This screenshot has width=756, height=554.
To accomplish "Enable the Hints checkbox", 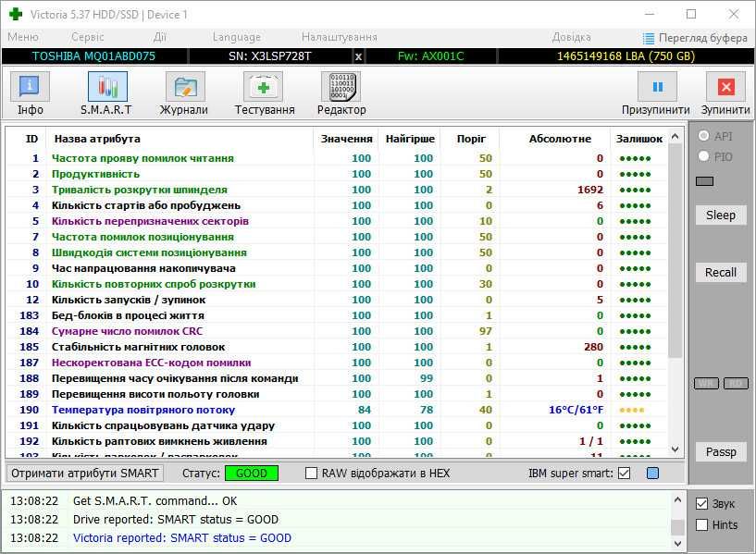I will [702, 524].
